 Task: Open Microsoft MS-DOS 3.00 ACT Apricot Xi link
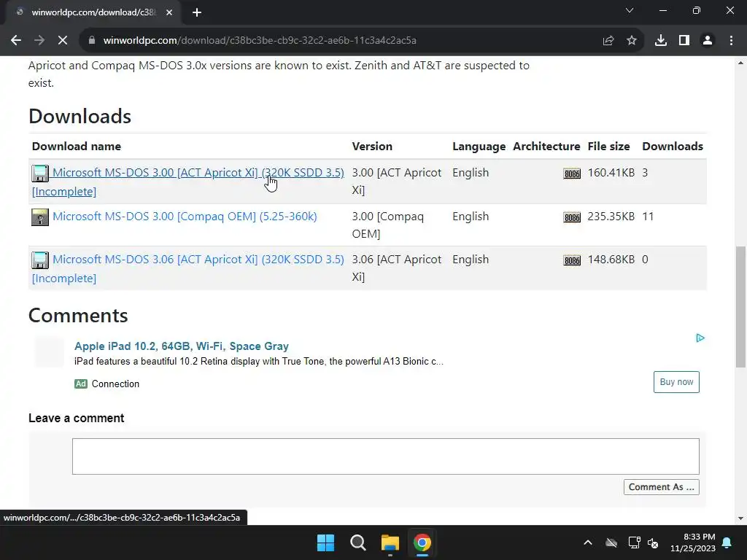198,172
